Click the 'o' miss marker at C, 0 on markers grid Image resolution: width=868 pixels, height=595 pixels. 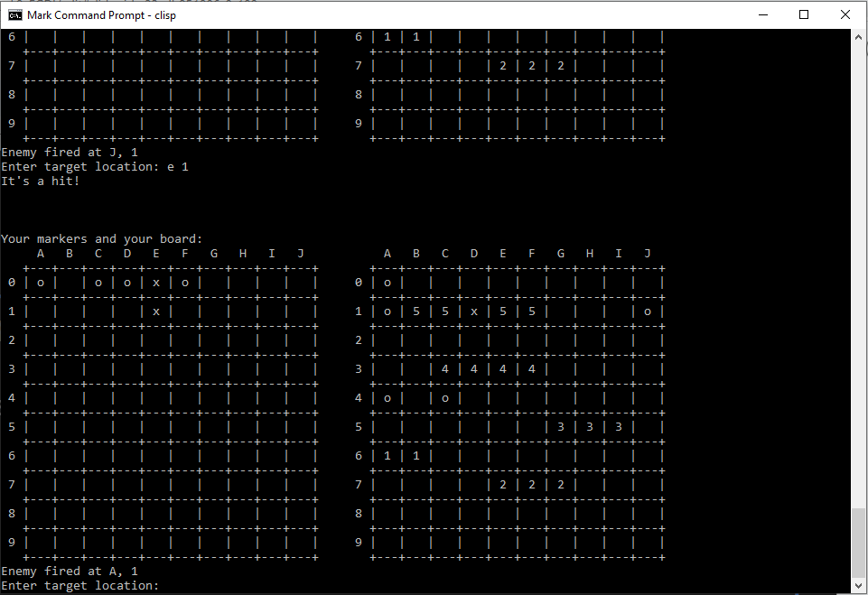point(98,283)
